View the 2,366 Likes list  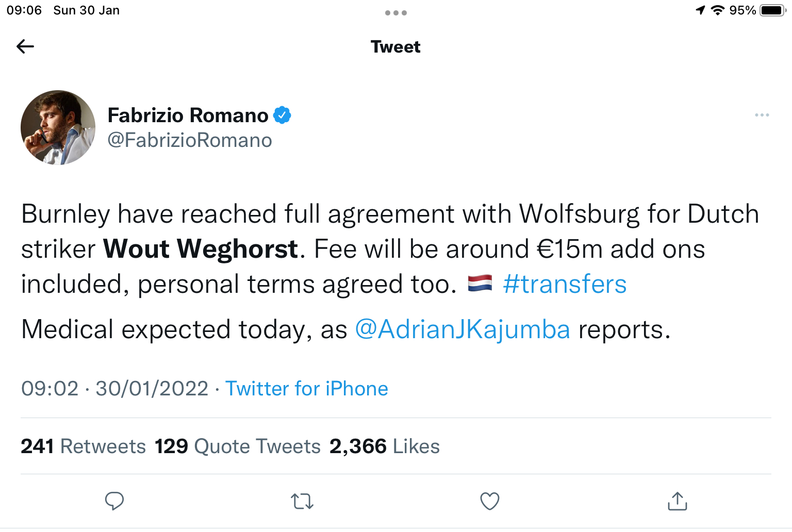click(x=385, y=446)
